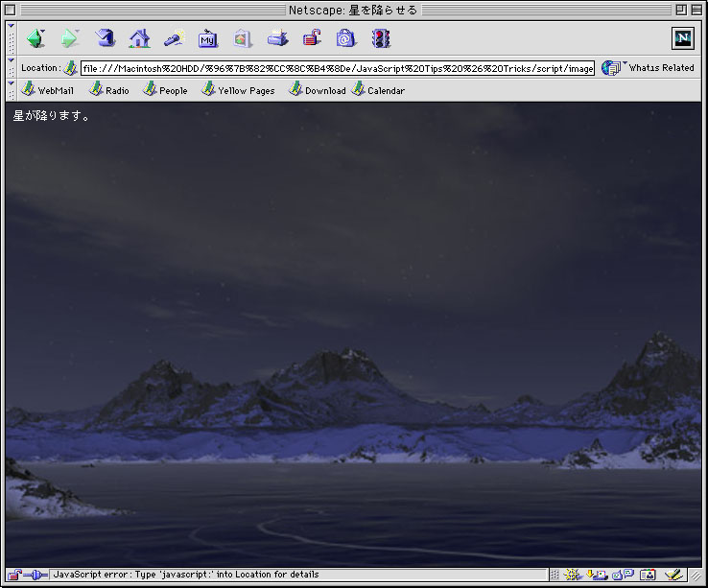708x588 pixels.
Task: Click the Netscape N logo
Action: (x=683, y=38)
